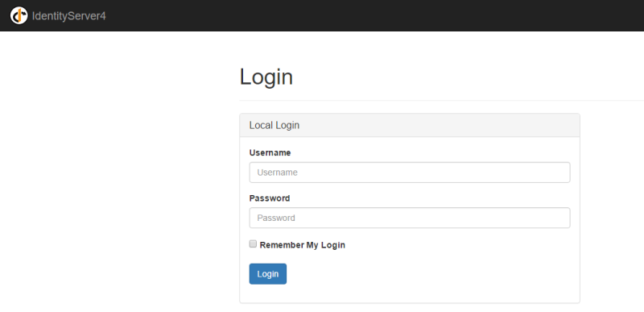Image resolution: width=644 pixels, height=312 pixels.
Task: Select the Password field label
Action: (270, 198)
